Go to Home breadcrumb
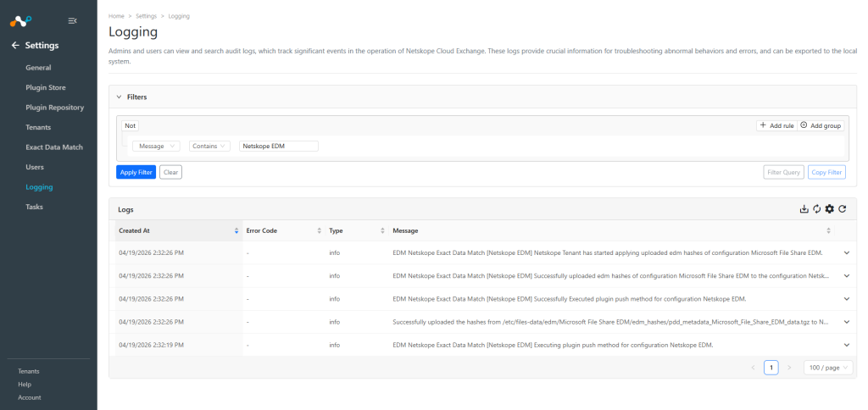Image resolution: width=868 pixels, height=410 pixels. [116, 16]
